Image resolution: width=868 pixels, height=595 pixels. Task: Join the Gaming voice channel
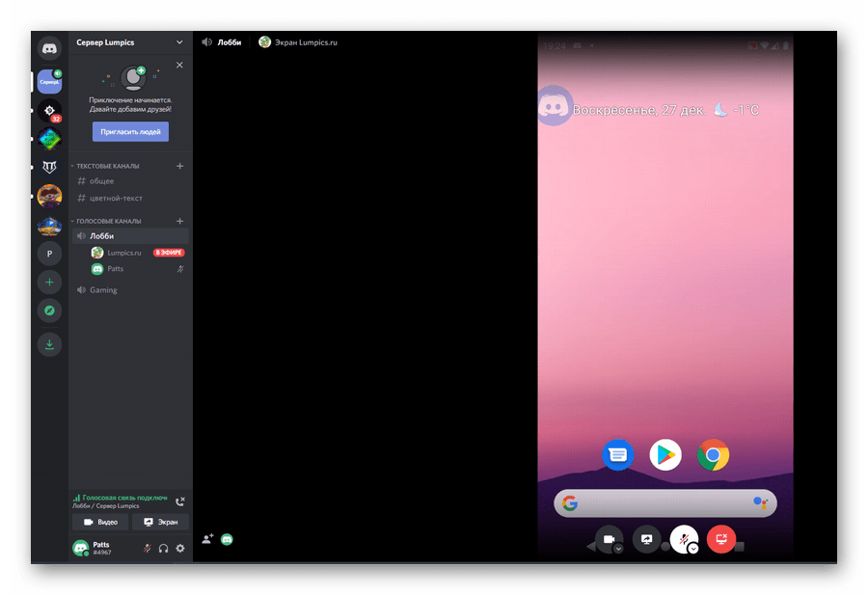(x=103, y=290)
